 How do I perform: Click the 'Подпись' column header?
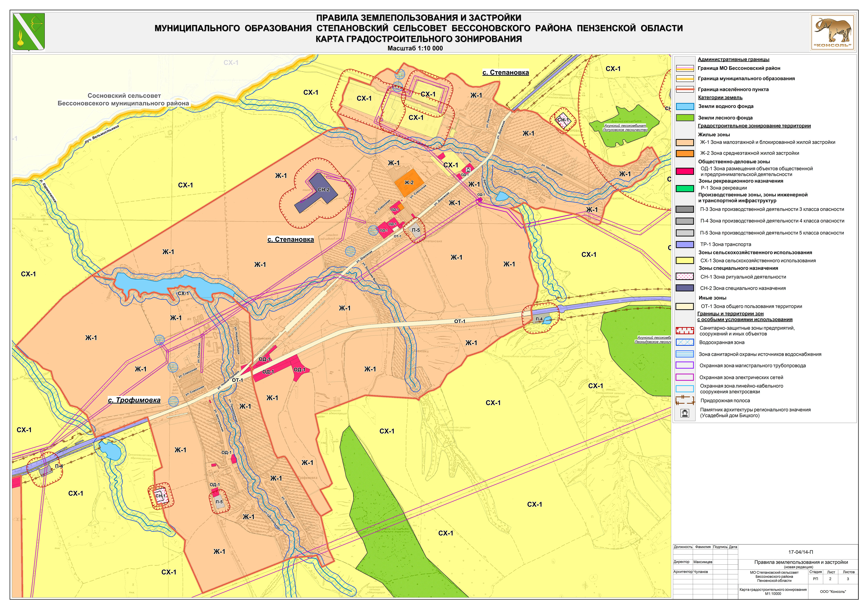click(720, 547)
